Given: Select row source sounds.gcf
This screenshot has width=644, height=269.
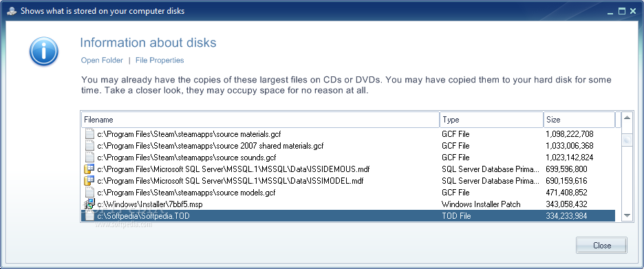Looking at the screenshot, I should (348, 158).
